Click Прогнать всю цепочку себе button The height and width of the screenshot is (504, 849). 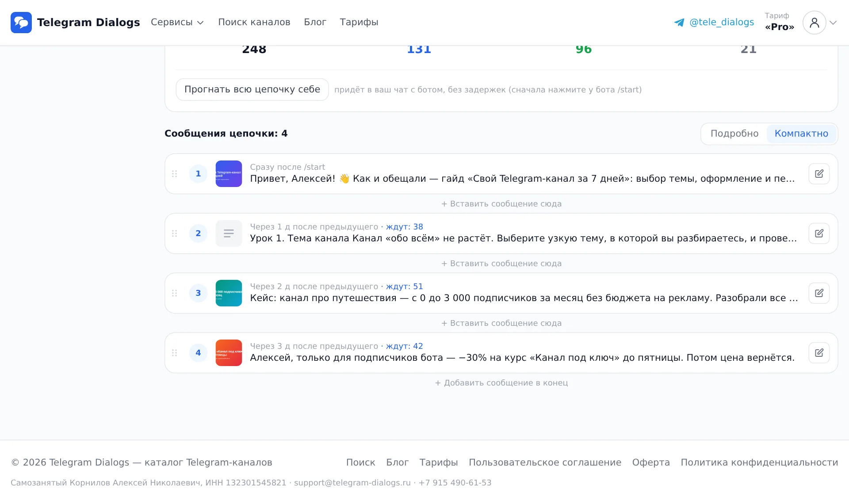[x=252, y=89]
